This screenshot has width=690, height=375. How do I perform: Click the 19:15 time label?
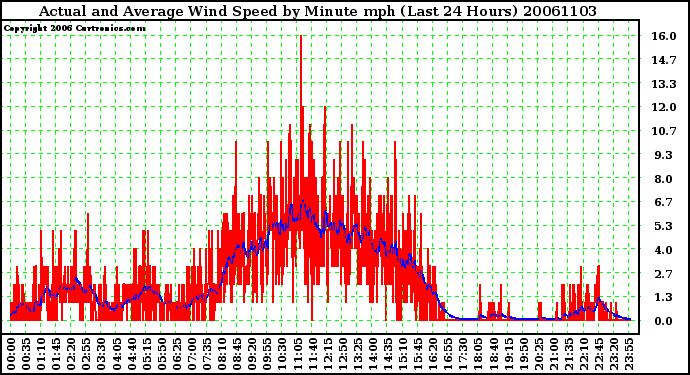[509, 354]
